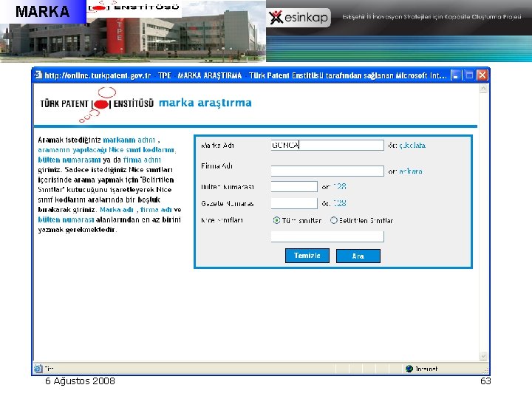The width and height of the screenshot is (532, 399).
Task: Open the çikolata example link
Action: tap(412, 146)
